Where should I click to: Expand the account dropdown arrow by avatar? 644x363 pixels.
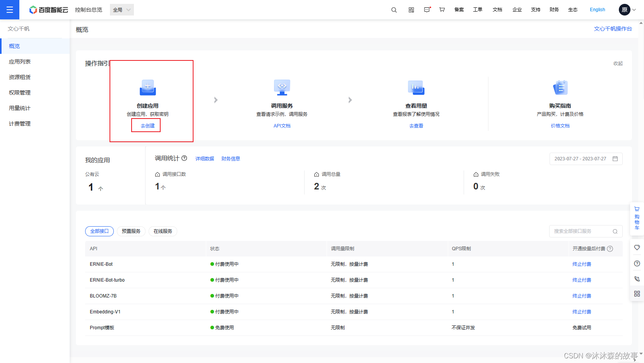pos(634,10)
